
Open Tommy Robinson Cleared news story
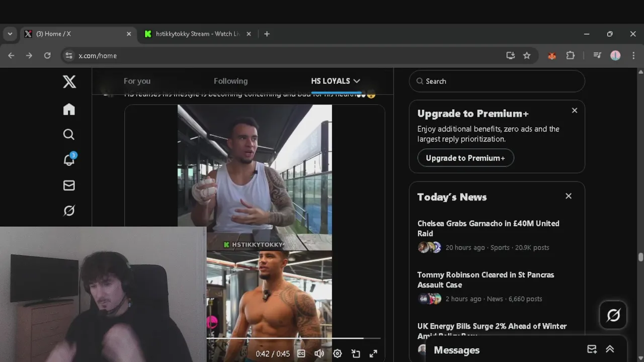coord(486,280)
